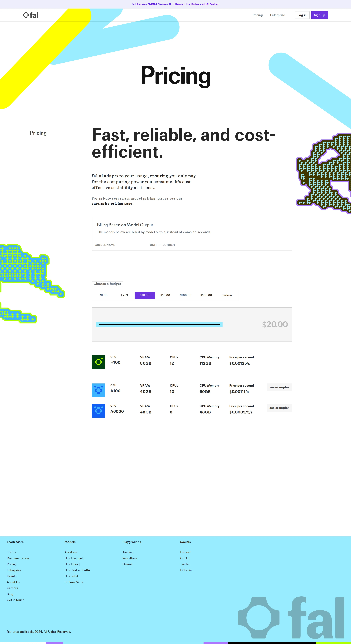Open Flux.1 [schnell] model link
The width and height of the screenshot is (351, 644).
coord(75,558)
